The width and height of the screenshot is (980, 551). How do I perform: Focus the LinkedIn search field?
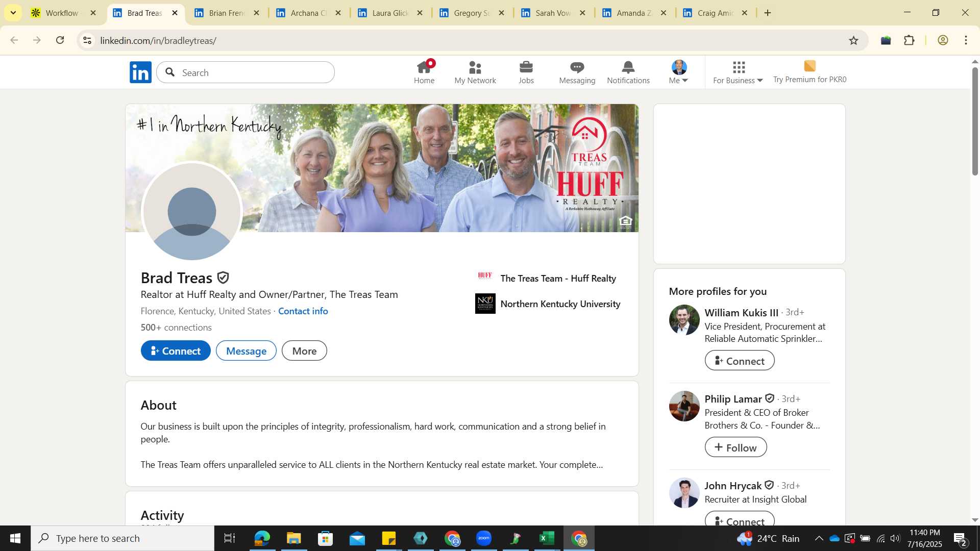click(x=246, y=72)
